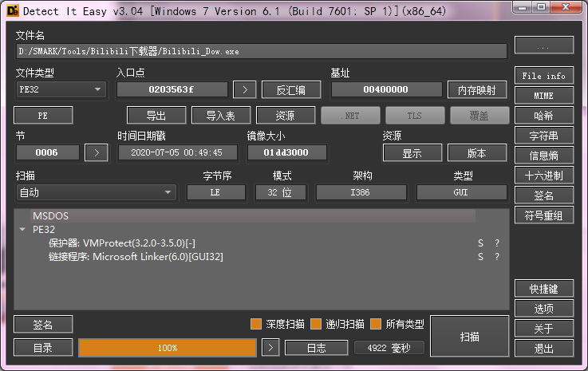Click the GUI type field
588x371 pixels.
(461, 192)
